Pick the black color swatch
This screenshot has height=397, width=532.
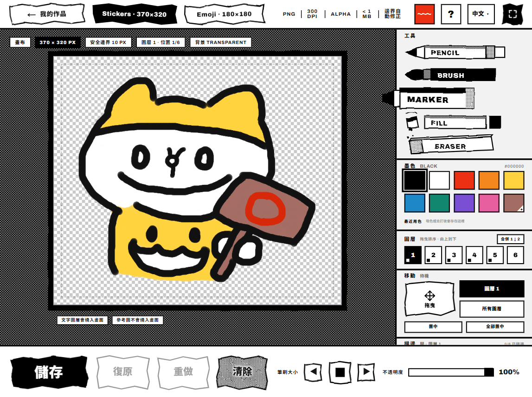(x=415, y=180)
